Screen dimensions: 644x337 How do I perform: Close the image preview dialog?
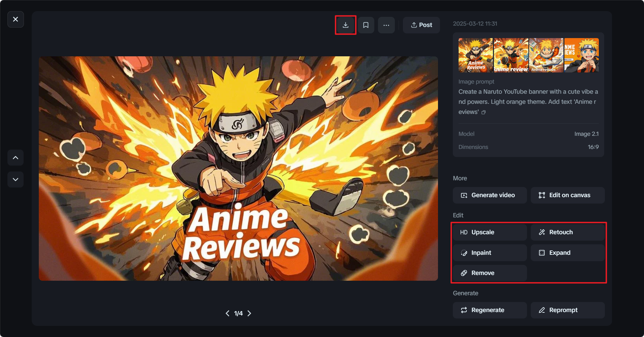tap(16, 19)
